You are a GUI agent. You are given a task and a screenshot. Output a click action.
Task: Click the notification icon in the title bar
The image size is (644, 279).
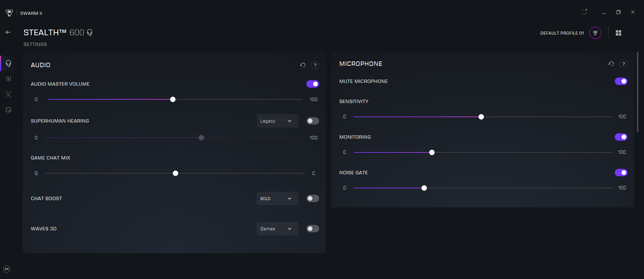584,12
